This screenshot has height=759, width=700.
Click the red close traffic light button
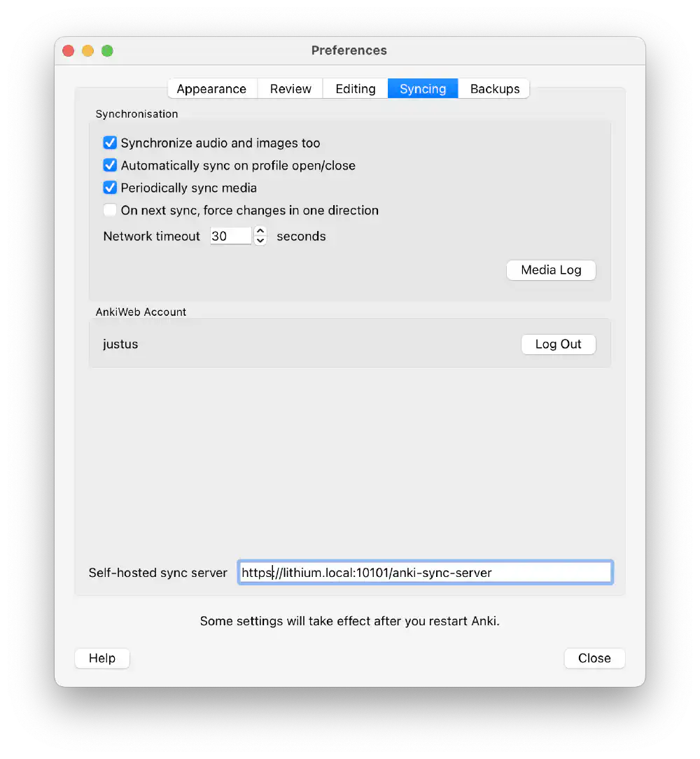pyautogui.click(x=68, y=50)
